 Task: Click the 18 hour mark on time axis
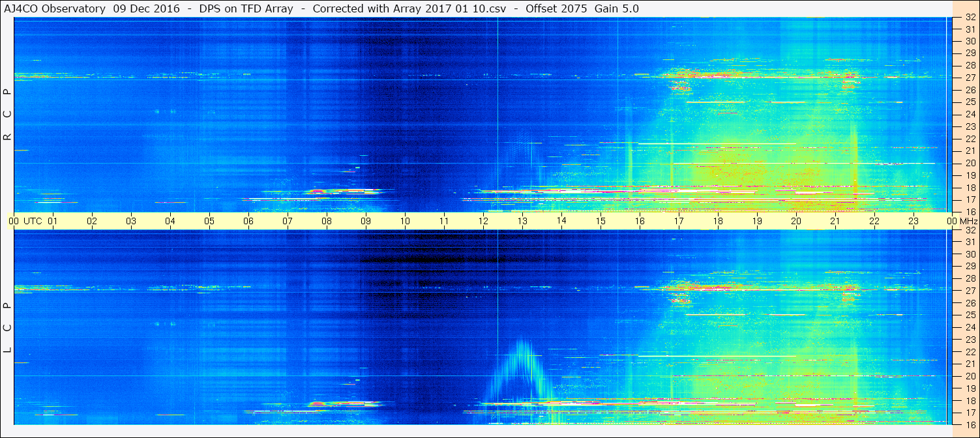pyautogui.click(x=718, y=221)
